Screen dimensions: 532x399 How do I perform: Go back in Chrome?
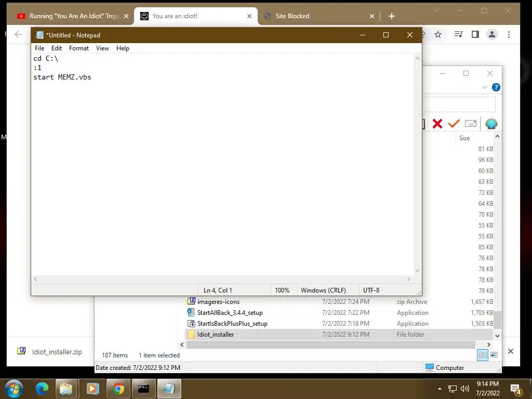point(18,34)
